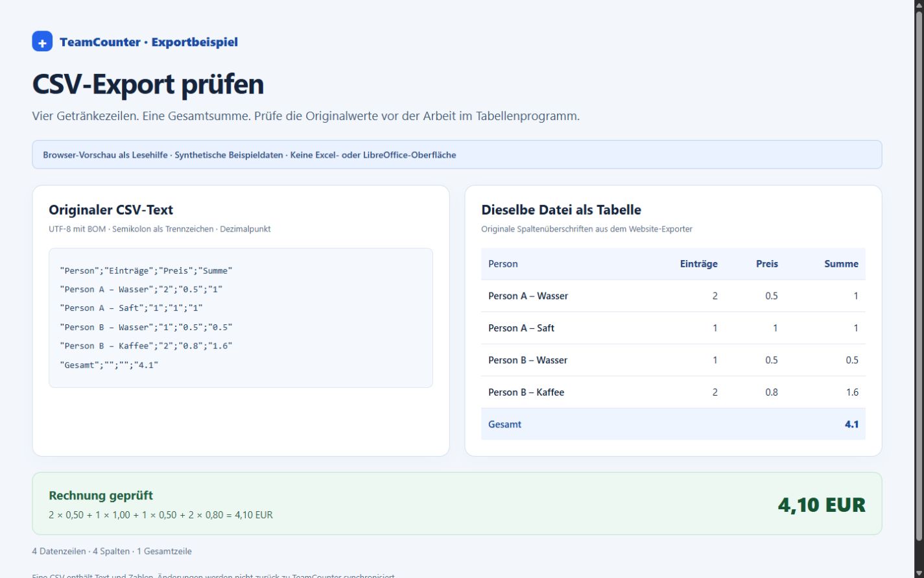Click the Dieselbe Datei als Tabelle heading

(x=561, y=210)
